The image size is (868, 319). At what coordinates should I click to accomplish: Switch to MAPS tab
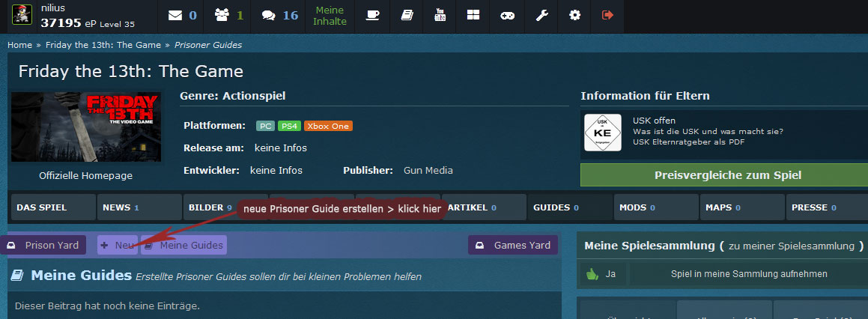(x=742, y=207)
